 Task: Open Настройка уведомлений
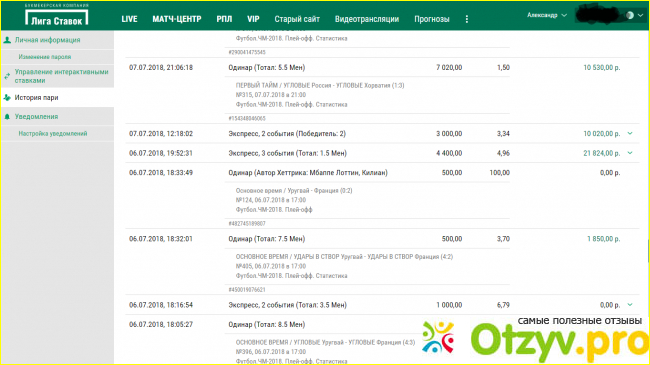click(53, 134)
